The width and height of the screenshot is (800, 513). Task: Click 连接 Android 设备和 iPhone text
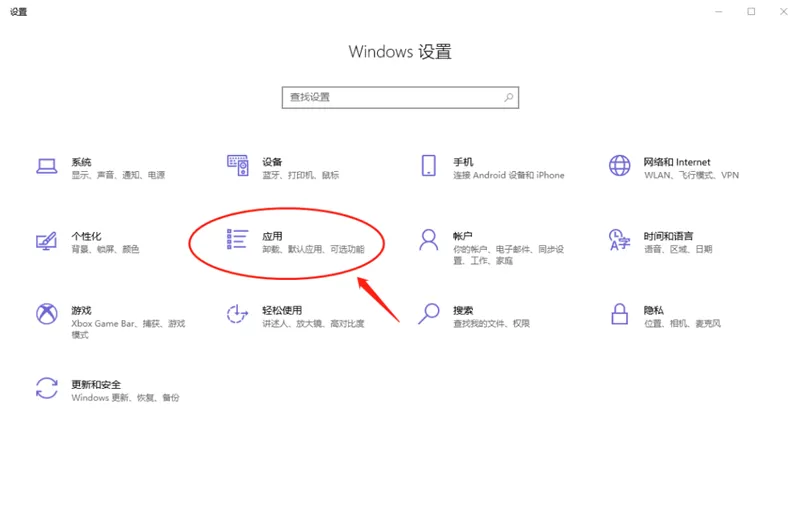point(509,175)
